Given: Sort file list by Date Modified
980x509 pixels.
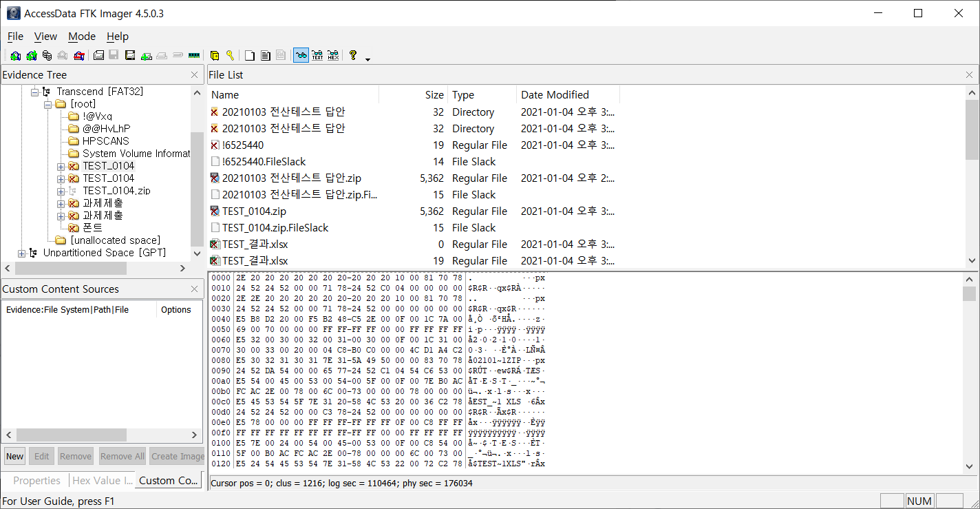Looking at the screenshot, I should pos(568,95).
